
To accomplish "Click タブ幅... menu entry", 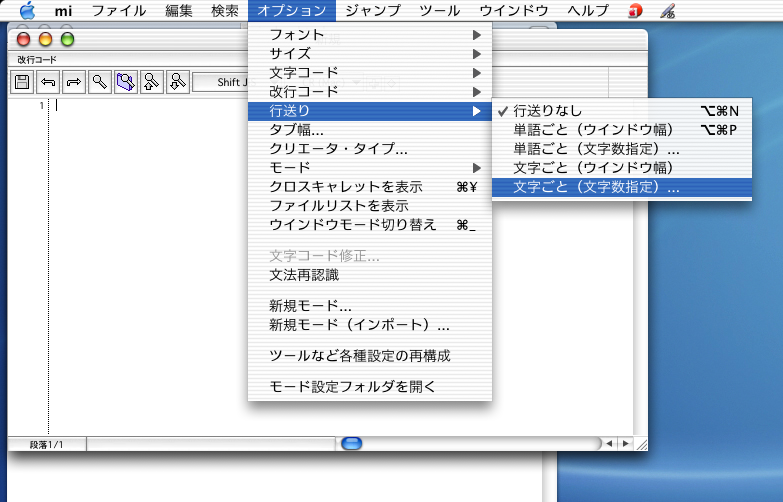I will click(x=296, y=130).
